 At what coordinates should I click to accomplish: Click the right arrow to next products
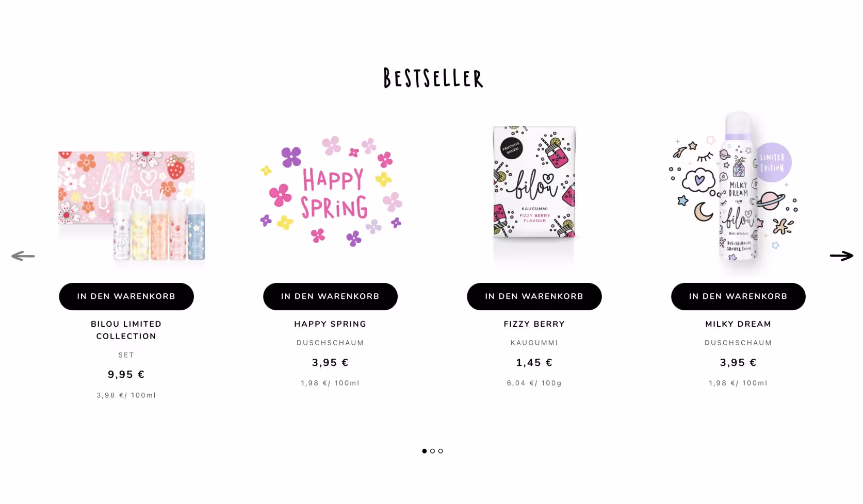[x=841, y=256]
